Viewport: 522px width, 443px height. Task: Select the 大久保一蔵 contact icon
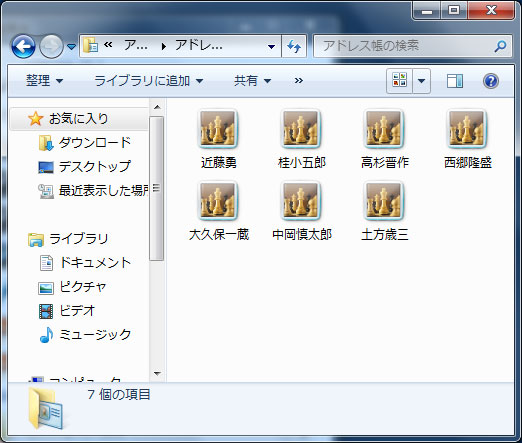point(218,201)
